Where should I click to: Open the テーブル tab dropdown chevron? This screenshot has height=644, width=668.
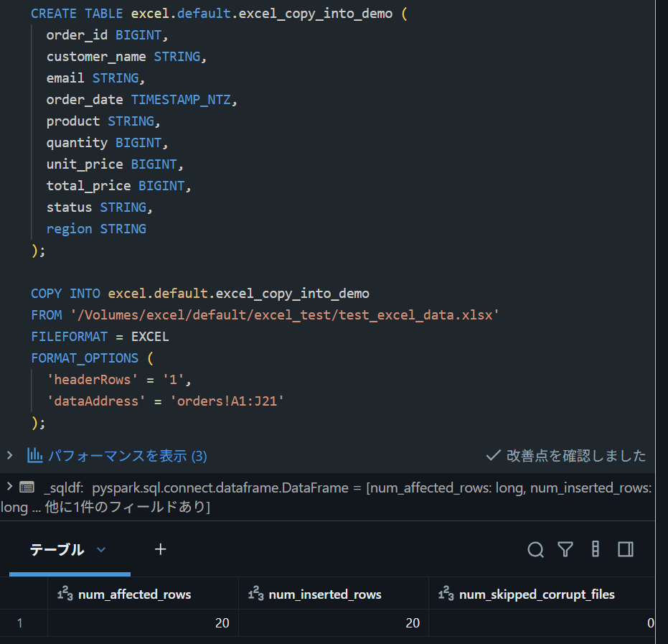pyautogui.click(x=101, y=549)
